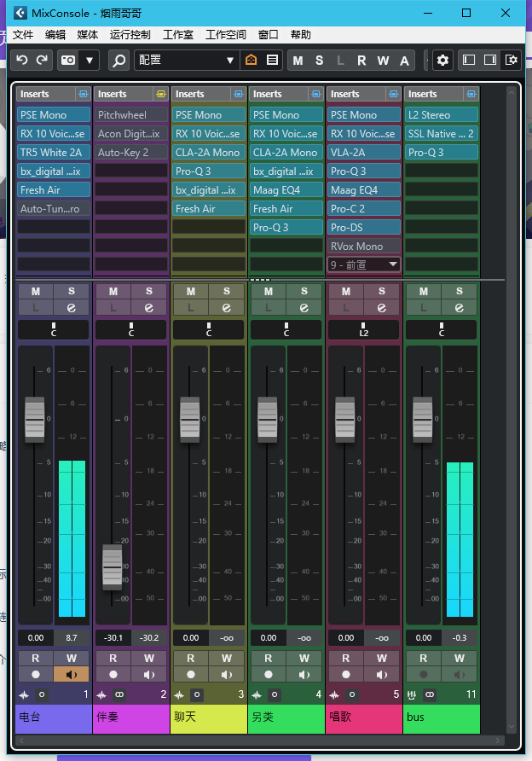Toggle the right zone panel icon

coord(489,60)
